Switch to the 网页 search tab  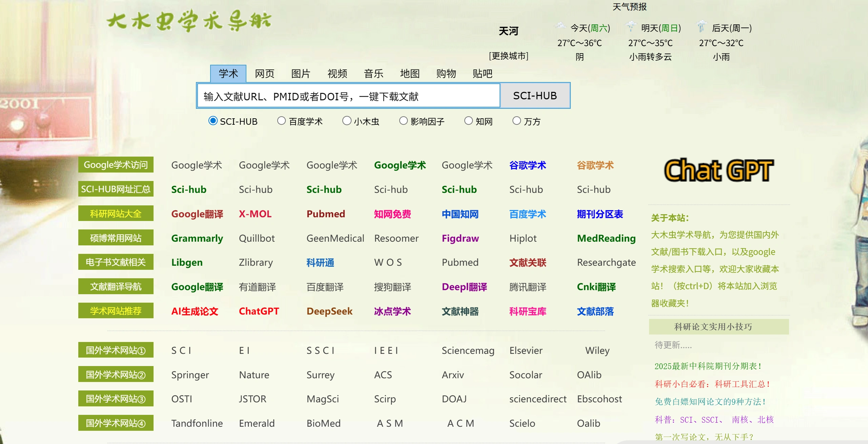pos(265,74)
